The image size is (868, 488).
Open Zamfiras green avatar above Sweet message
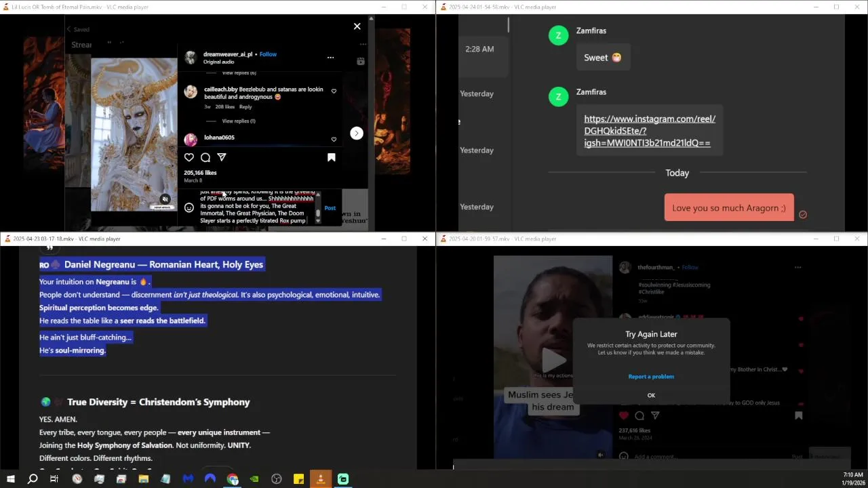click(x=558, y=35)
